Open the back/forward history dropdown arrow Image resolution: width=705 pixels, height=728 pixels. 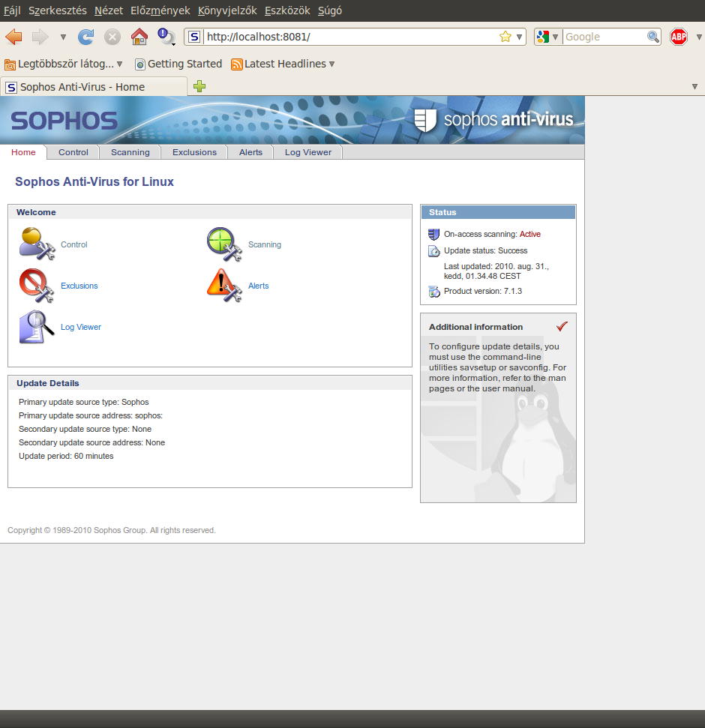[x=63, y=37]
